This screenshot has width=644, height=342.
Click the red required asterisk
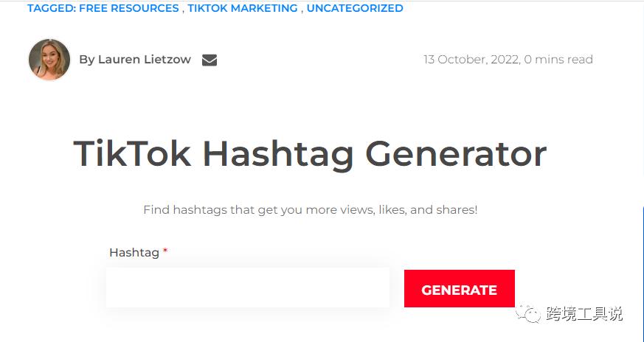tap(165, 251)
